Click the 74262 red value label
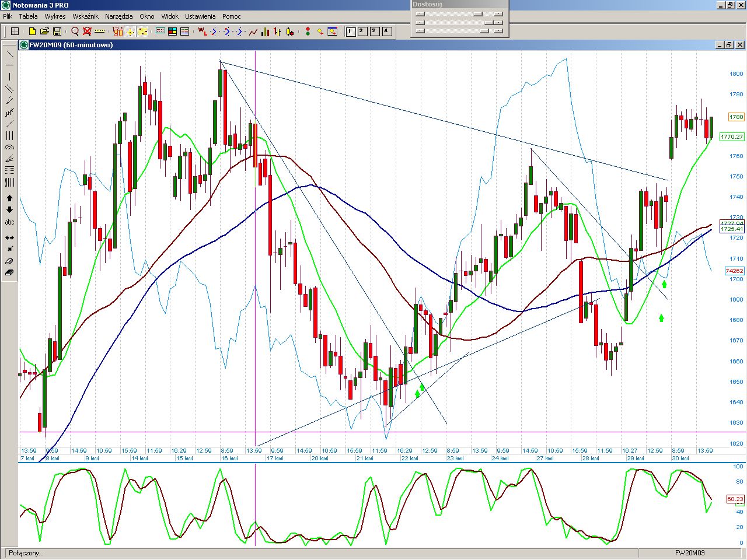Screen dimensions: 747x560 (x=734, y=271)
